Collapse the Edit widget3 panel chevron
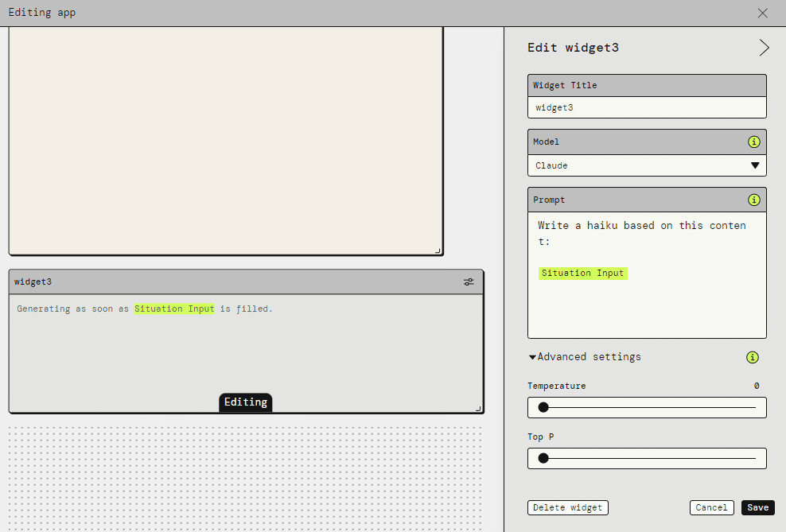Viewport: 786px width, 532px height. tap(764, 48)
